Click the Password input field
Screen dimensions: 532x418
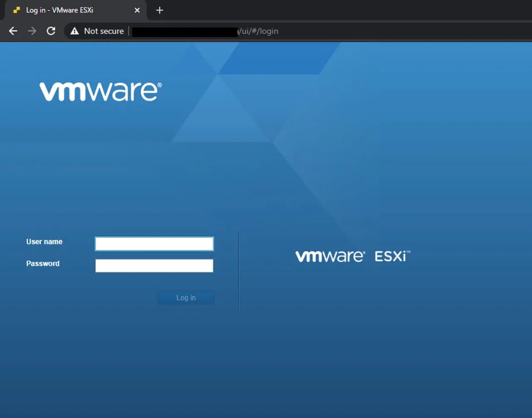pos(154,266)
